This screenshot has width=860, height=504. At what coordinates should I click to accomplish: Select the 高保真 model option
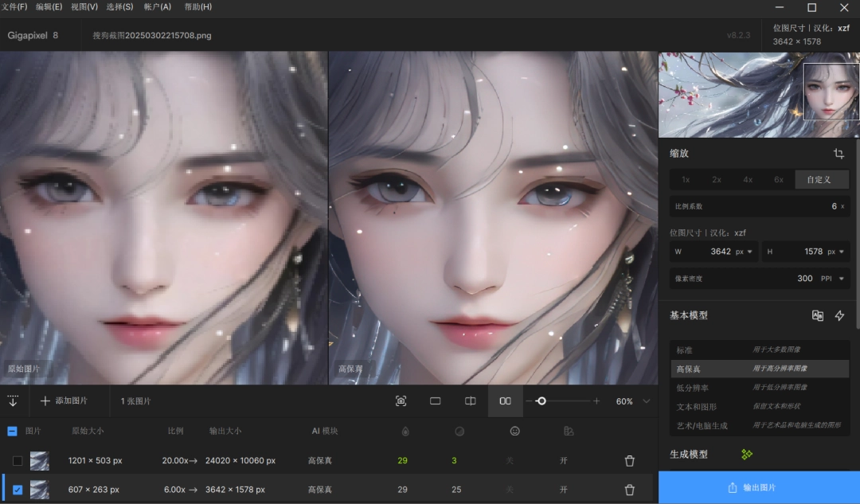click(x=760, y=369)
